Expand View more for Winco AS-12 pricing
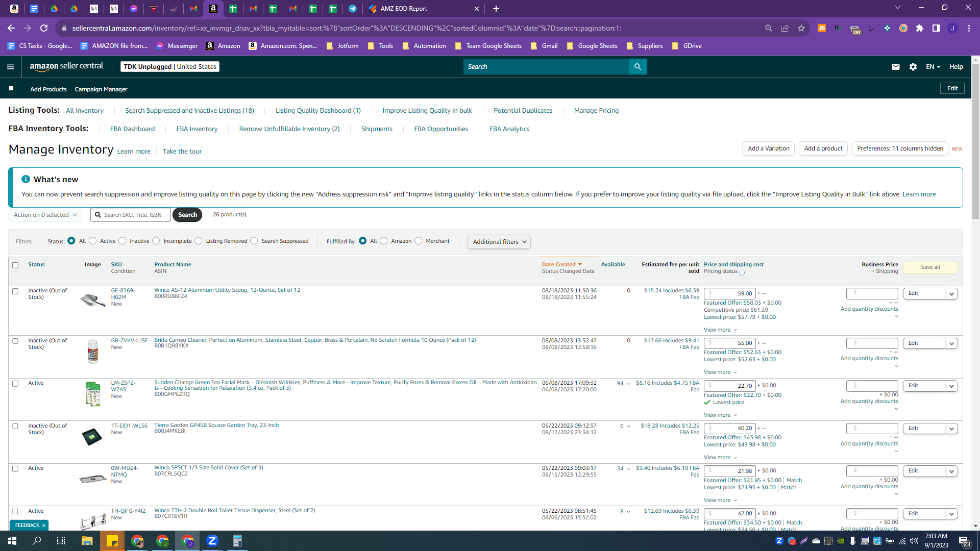This screenshot has width=980, height=551. click(720, 330)
